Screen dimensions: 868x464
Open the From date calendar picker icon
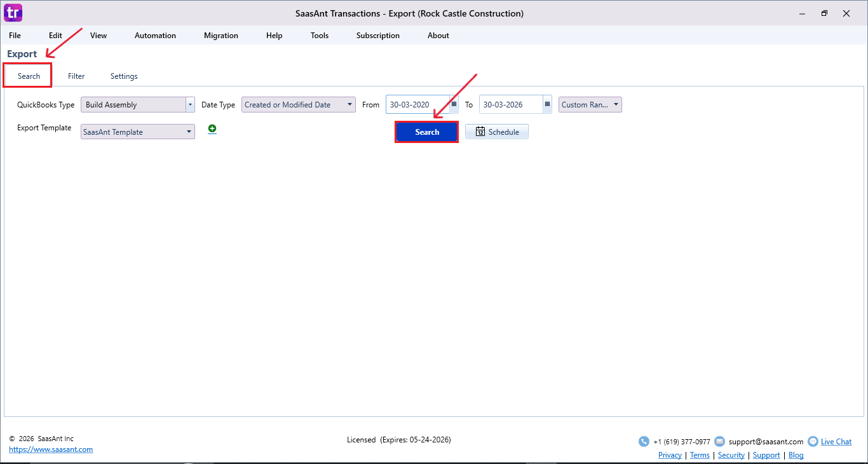[454, 104]
